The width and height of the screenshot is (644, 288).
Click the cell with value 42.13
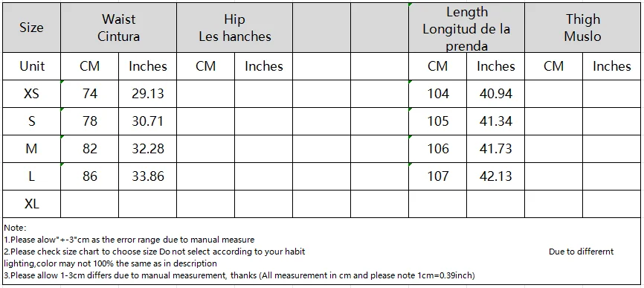(496, 176)
